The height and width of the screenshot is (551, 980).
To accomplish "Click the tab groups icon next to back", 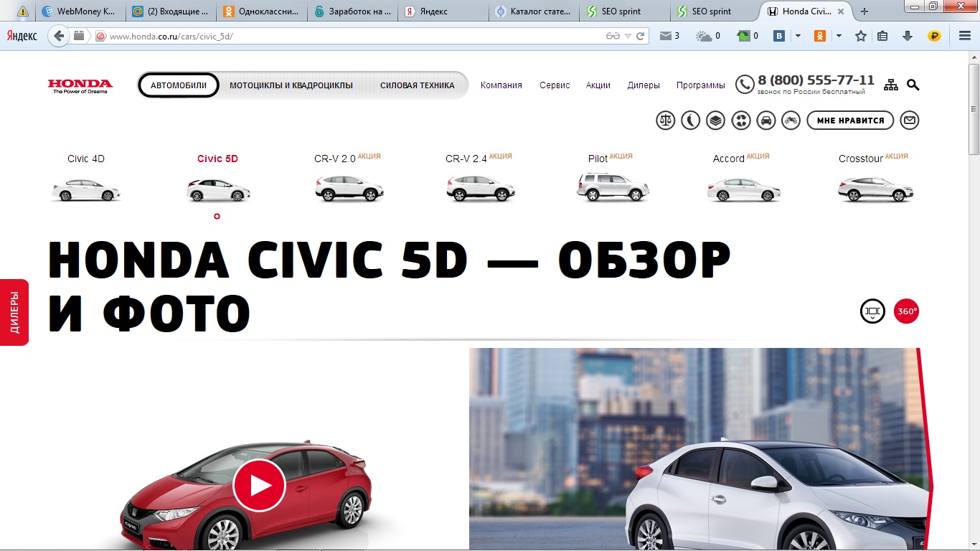I will (79, 35).
